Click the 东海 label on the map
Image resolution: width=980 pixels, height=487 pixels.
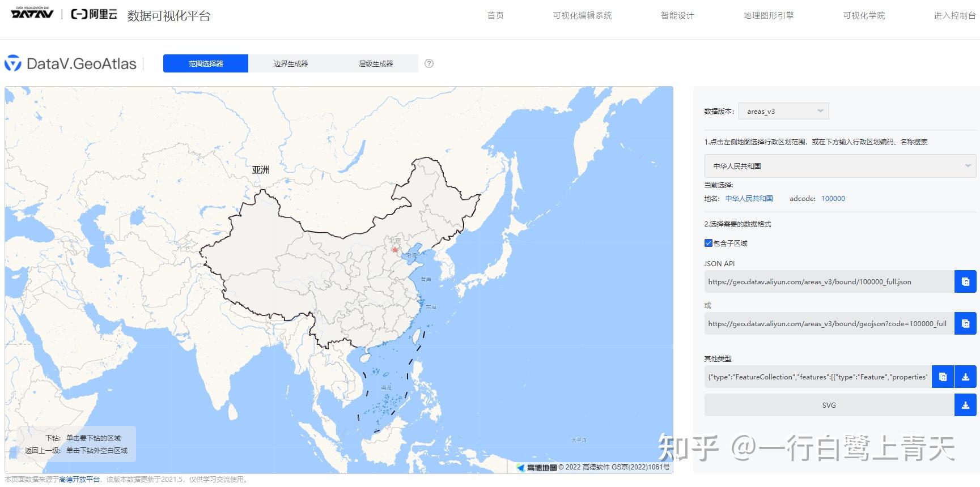click(431, 307)
